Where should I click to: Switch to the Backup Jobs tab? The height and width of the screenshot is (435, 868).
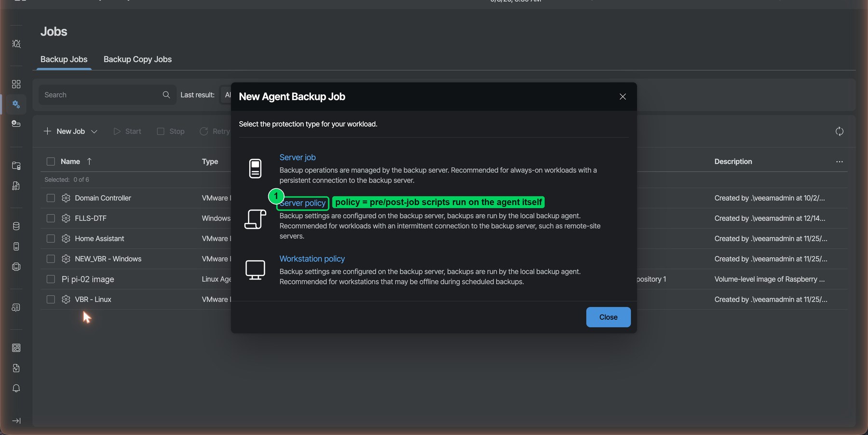(x=64, y=59)
